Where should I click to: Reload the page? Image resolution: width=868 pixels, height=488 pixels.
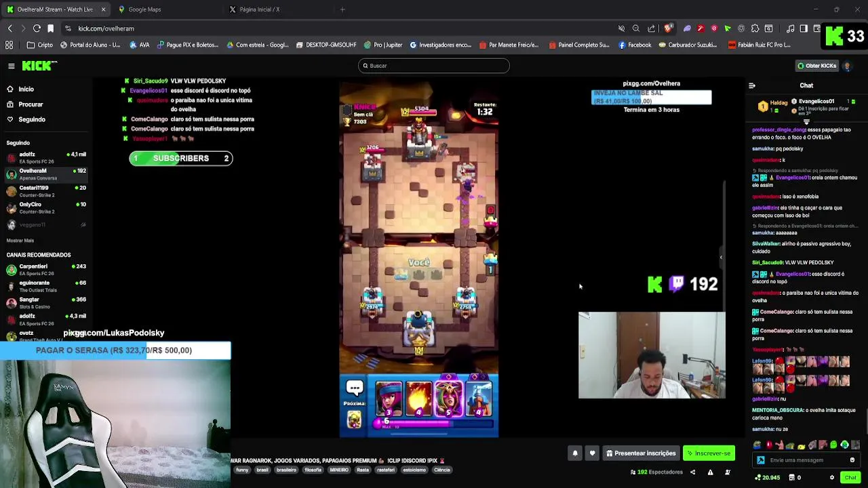pyautogui.click(x=37, y=28)
